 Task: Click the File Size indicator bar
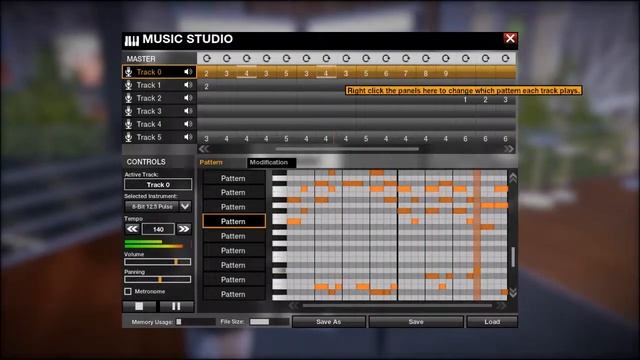tap(269, 322)
